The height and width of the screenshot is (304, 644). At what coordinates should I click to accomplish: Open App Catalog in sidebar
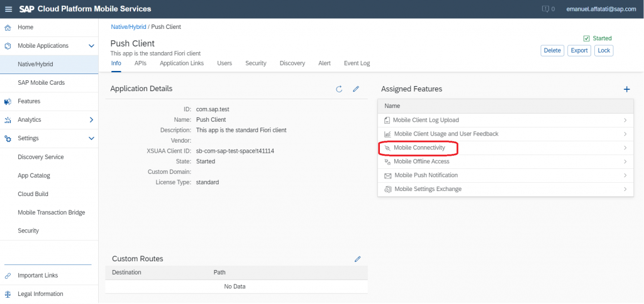tap(49, 176)
